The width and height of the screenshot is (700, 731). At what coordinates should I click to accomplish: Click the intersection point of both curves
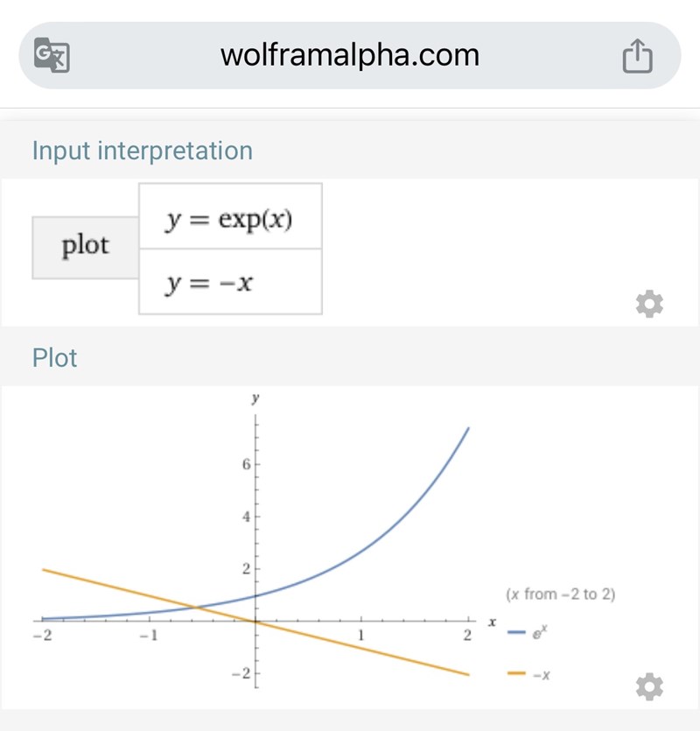click(x=195, y=607)
